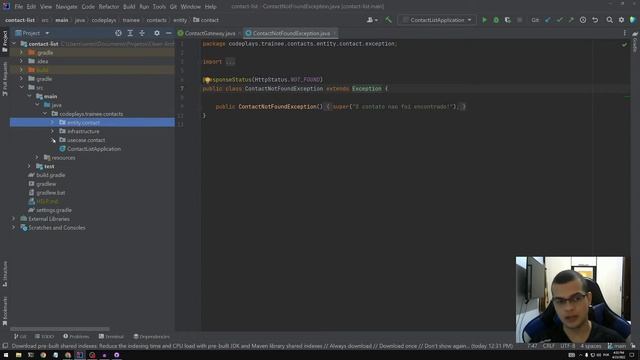Open the user account dropdown icon
Screen dimensions: 640x360
click(x=372, y=20)
